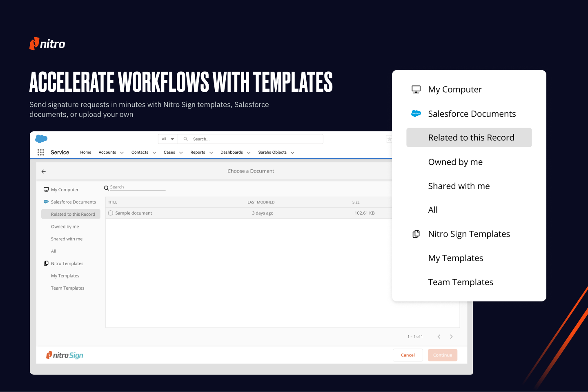Image resolution: width=588 pixels, height=392 pixels.
Task: Click the search magnifier in document list
Action: (107, 188)
